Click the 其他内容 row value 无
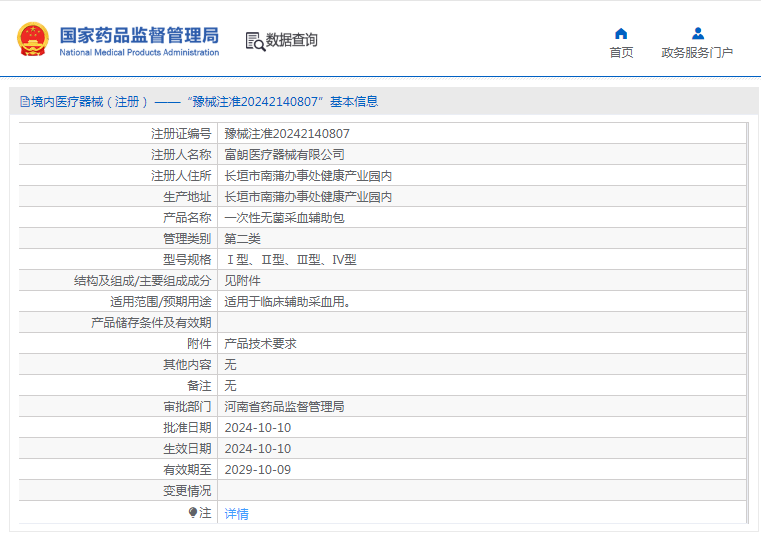Screen dimensions: 761x541 (230, 364)
